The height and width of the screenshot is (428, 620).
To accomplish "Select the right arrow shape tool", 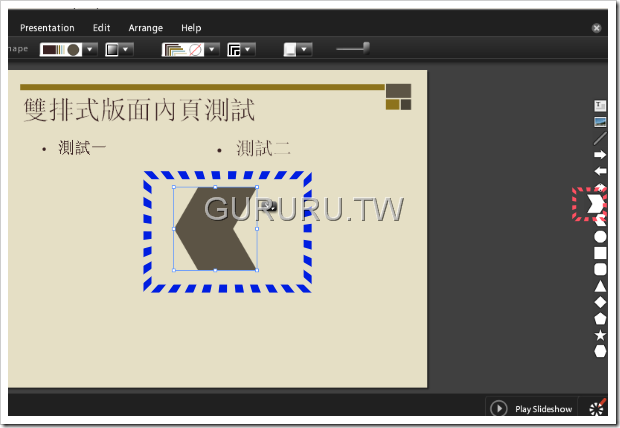I will click(x=600, y=155).
